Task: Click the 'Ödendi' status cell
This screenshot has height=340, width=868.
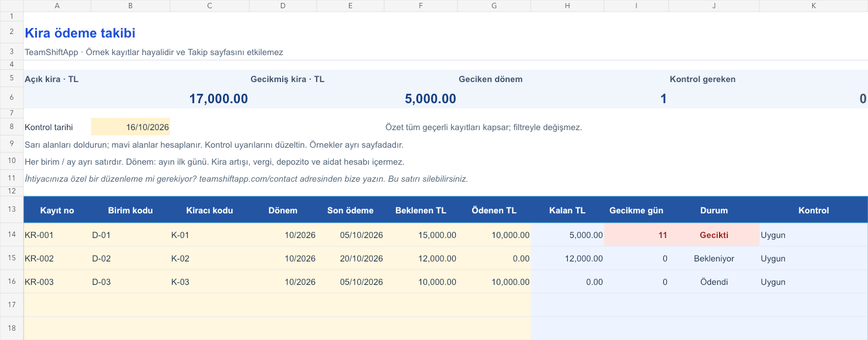Action: (714, 282)
